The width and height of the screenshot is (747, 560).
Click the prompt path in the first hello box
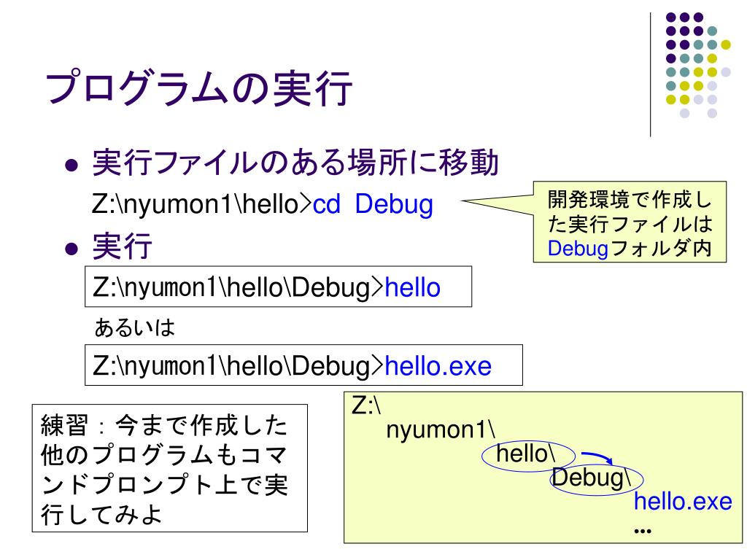[x=239, y=287]
